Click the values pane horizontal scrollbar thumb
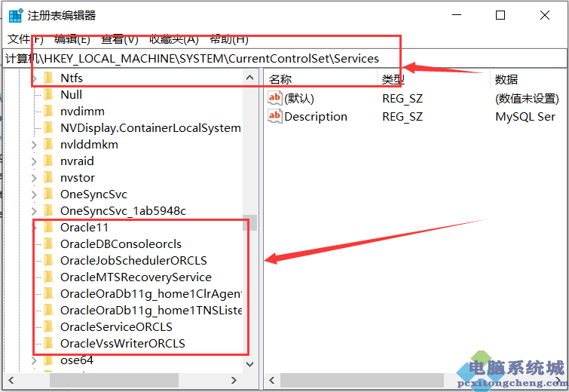 click(362, 380)
